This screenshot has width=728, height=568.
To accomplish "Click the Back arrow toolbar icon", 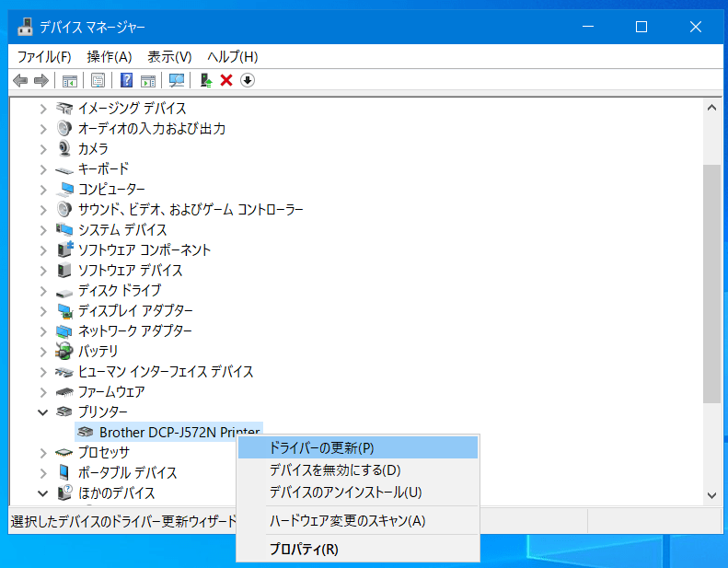I will click(20, 81).
